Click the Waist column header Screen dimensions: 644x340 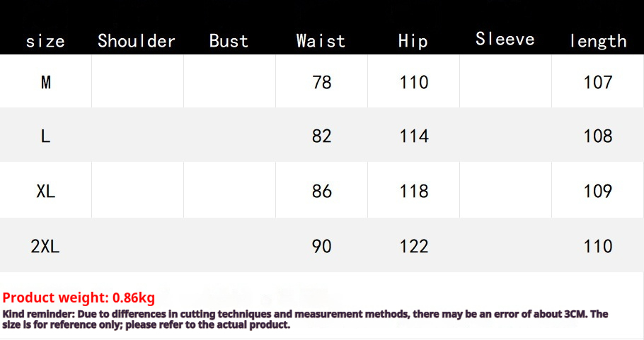coord(321,41)
